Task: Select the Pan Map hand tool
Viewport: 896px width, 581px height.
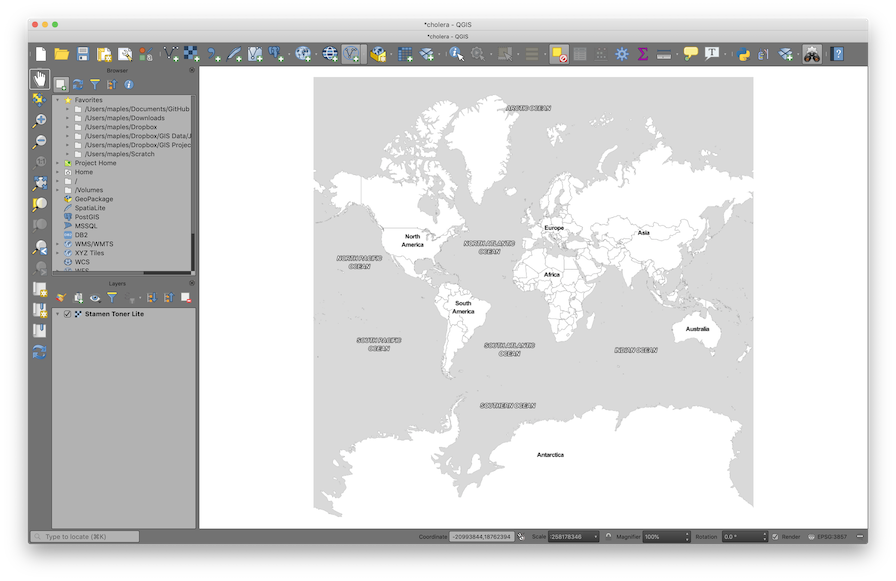Action: click(40, 79)
